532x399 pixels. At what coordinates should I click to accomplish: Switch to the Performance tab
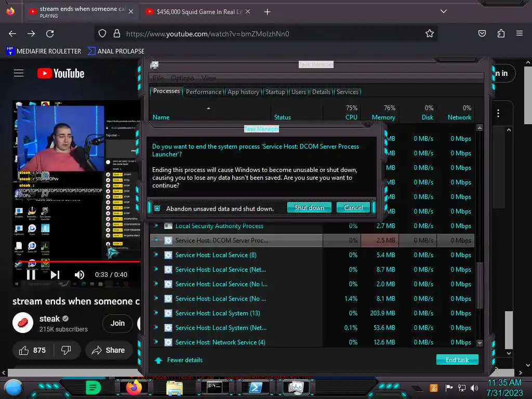(204, 92)
